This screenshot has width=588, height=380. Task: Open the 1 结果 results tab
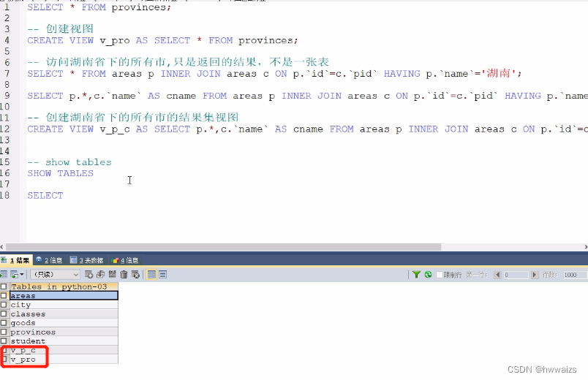point(15,260)
